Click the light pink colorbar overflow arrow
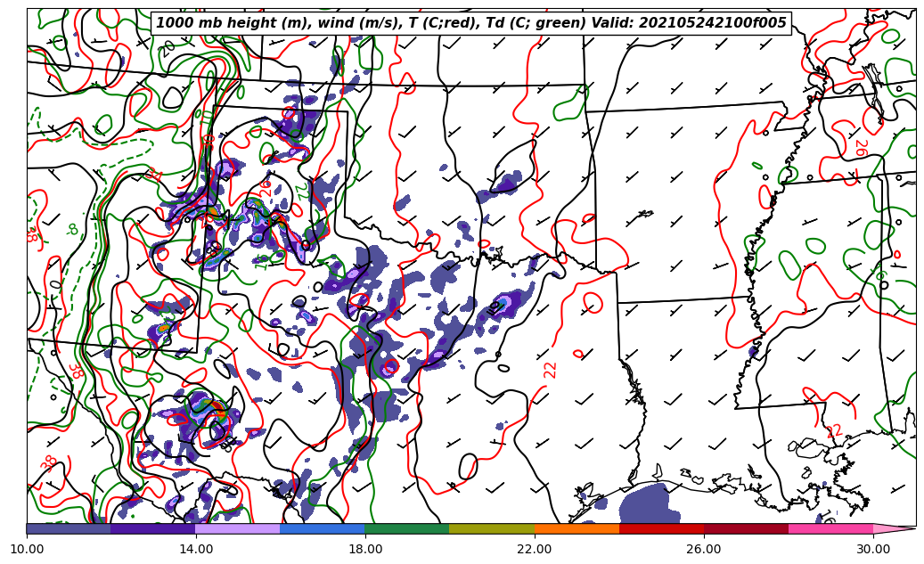Viewport: 924px width, 564px height. pos(894,528)
